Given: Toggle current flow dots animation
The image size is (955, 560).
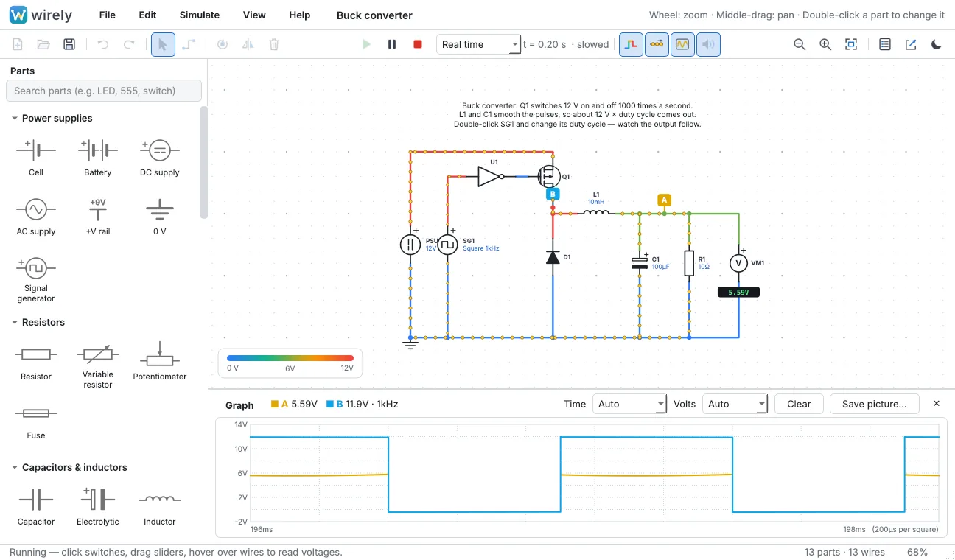Looking at the screenshot, I should coord(657,44).
